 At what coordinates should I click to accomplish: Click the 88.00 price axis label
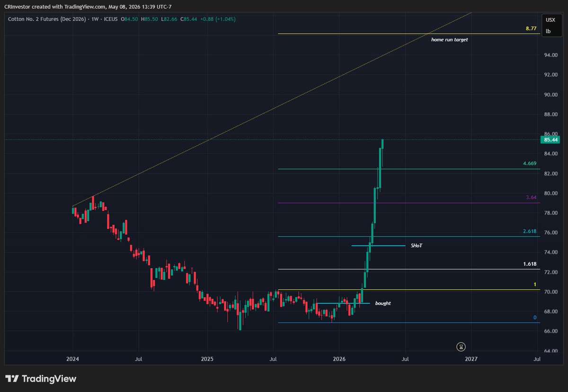(551, 114)
